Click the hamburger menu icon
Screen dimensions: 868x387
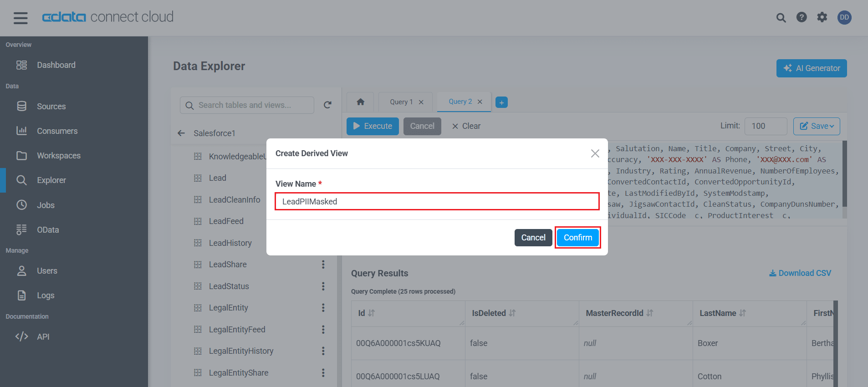click(x=20, y=18)
